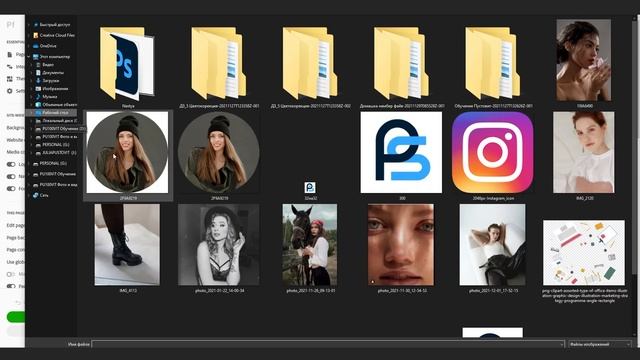Click the Этот компьютер computer icon
640x360 pixels.
tap(36, 57)
